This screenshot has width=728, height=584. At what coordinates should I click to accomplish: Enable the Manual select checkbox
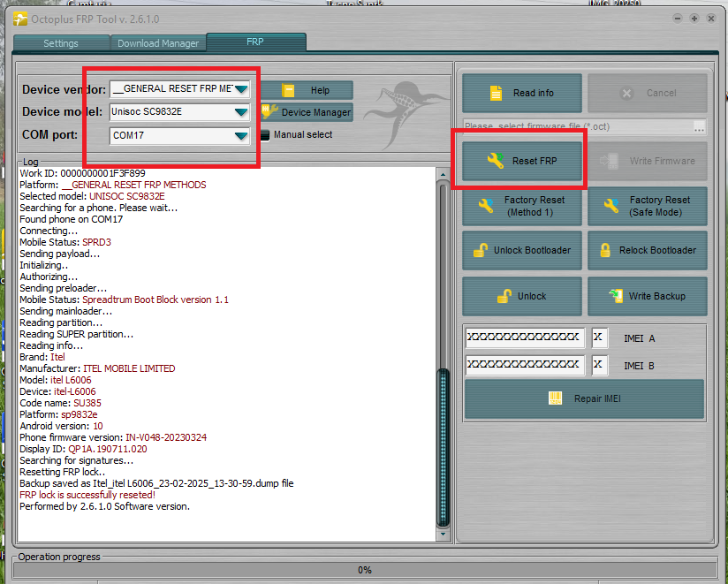pos(264,135)
